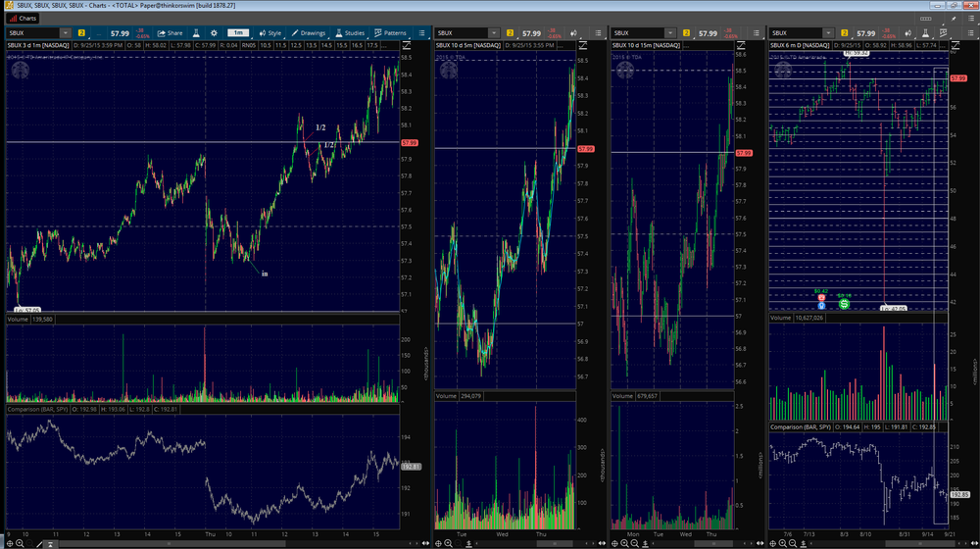Image resolution: width=980 pixels, height=549 pixels.
Task: Open symbol dropdown in the daily chart
Action: point(828,33)
